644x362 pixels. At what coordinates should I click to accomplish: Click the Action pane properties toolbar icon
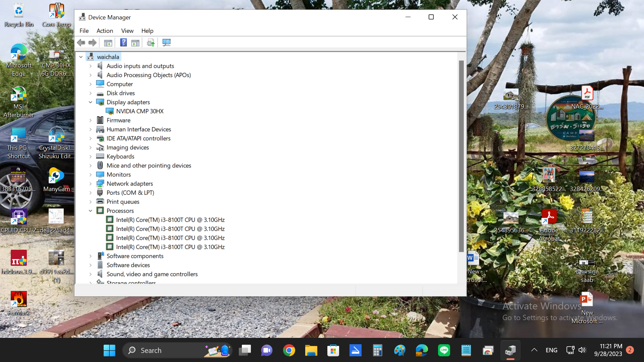(136, 43)
